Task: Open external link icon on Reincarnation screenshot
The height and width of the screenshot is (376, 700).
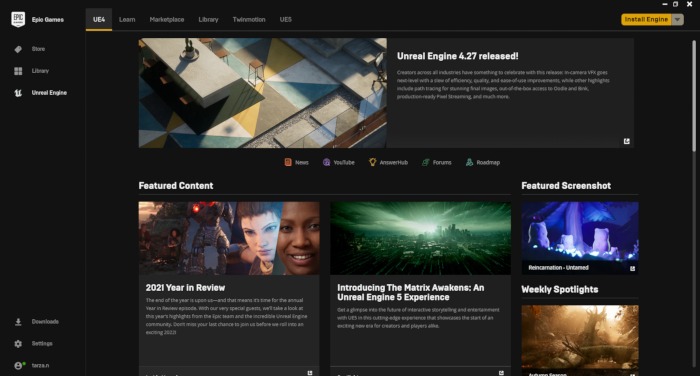Action: (632, 268)
